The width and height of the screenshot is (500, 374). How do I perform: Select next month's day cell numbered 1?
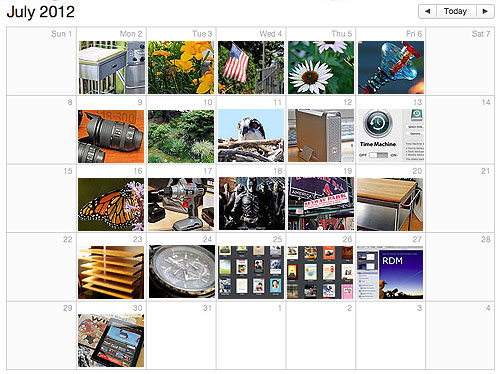tap(251, 335)
